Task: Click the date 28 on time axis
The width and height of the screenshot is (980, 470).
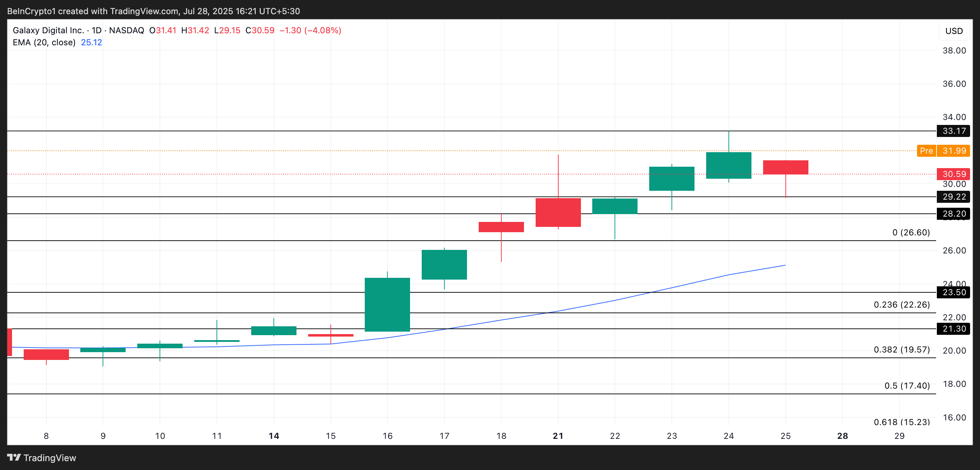Action: (842, 436)
